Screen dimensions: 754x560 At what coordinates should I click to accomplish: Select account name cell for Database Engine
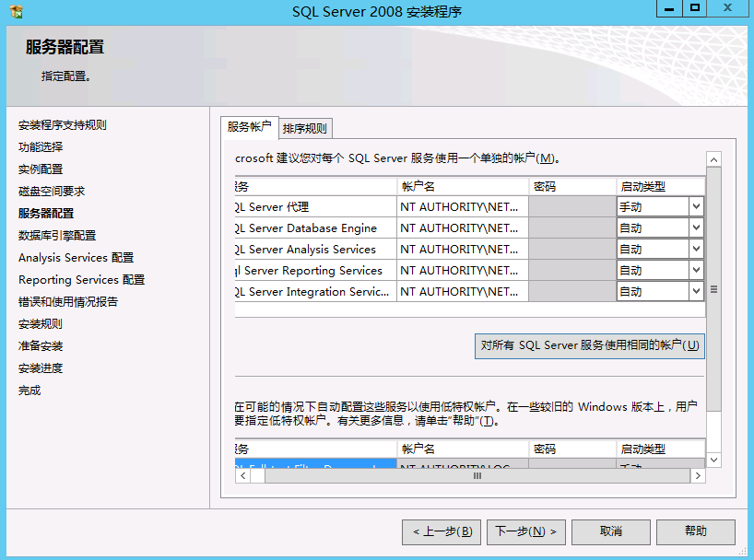pyautogui.click(x=463, y=227)
